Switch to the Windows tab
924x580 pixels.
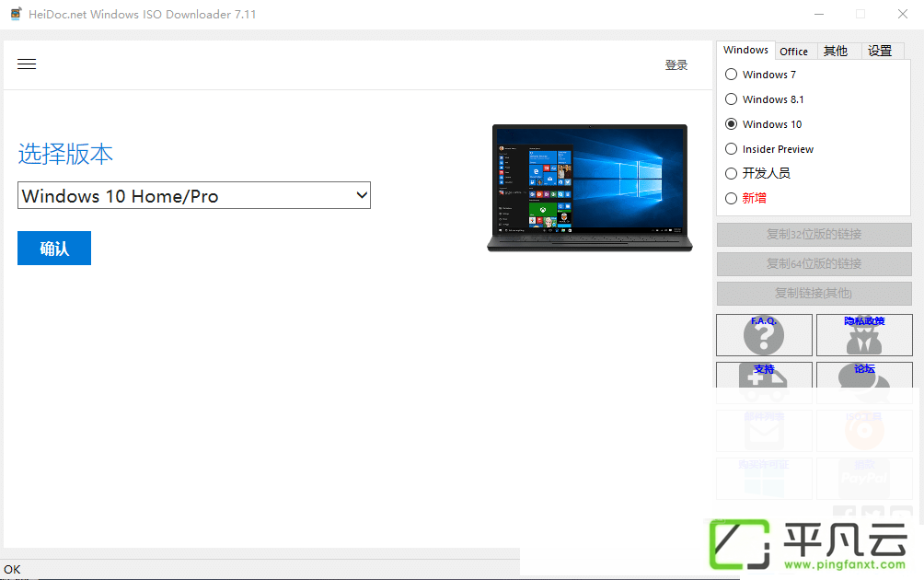click(745, 50)
